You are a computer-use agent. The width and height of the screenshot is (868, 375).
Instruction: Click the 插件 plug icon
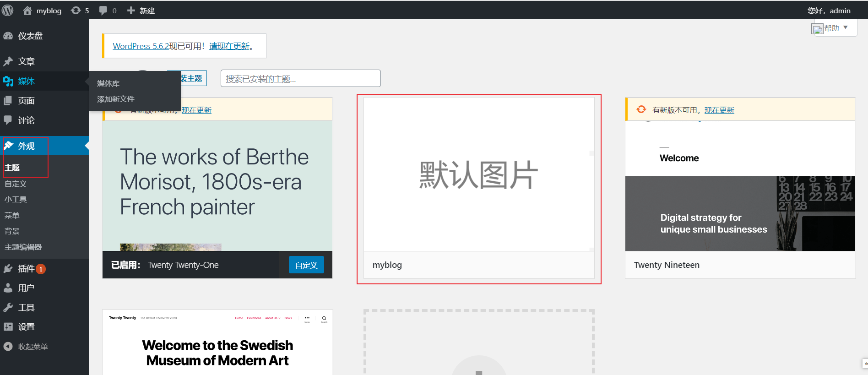pos(8,269)
